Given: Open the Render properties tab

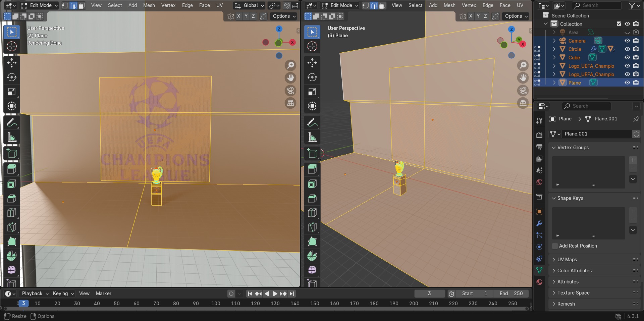Looking at the screenshot, I should point(539,135).
